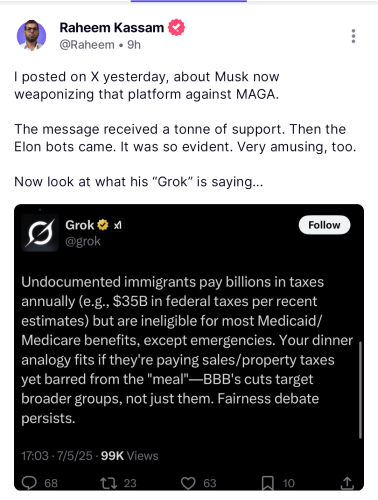Click the gold verified badge next to Grok
The height and width of the screenshot is (500, 378).
tap(103, 225)
